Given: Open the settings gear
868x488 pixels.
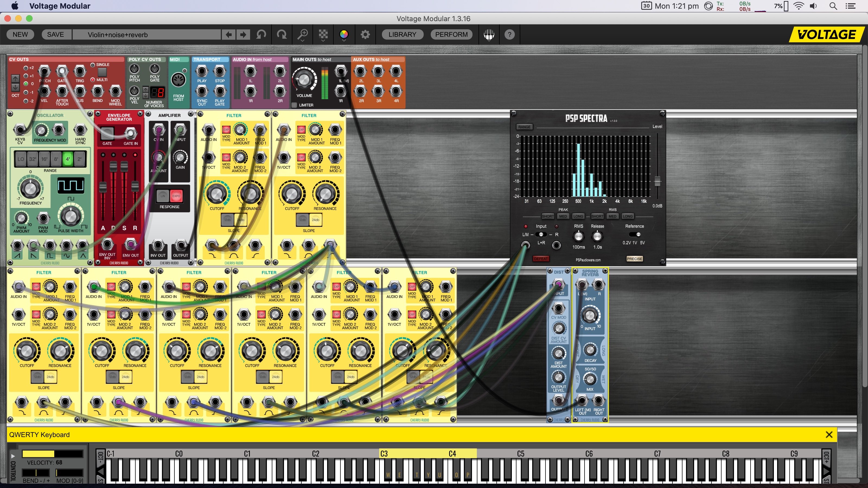Looking at the screenshot, I should click(365, 34).
